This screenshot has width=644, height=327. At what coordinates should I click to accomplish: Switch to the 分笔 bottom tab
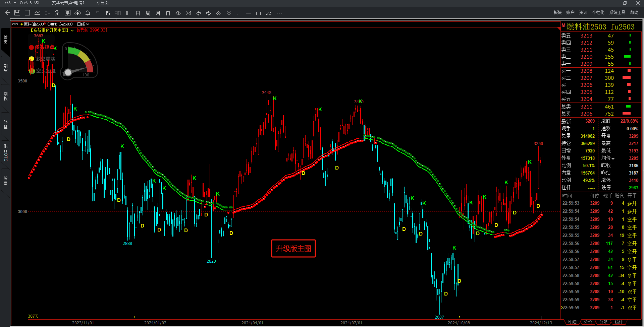coord(603,322)
